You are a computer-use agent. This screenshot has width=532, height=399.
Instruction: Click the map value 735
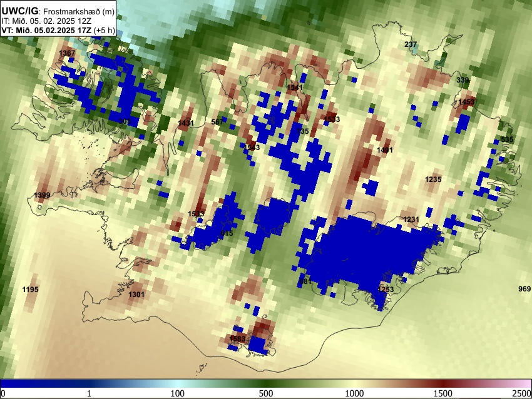coord(303,131)
